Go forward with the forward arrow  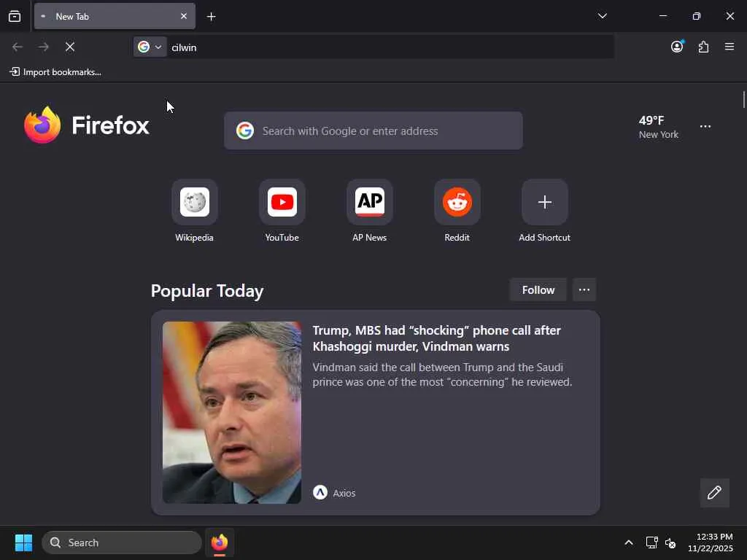coord(44,47)
